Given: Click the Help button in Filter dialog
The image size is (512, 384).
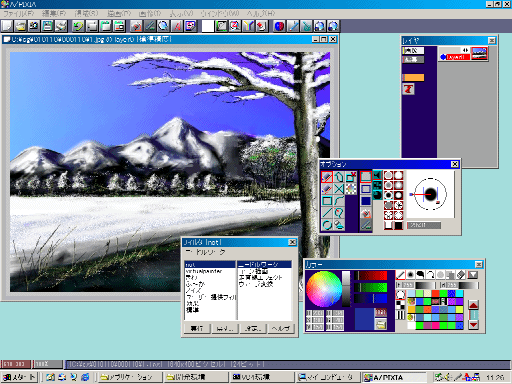Looking at the screenshot, I should pos(281,328).
